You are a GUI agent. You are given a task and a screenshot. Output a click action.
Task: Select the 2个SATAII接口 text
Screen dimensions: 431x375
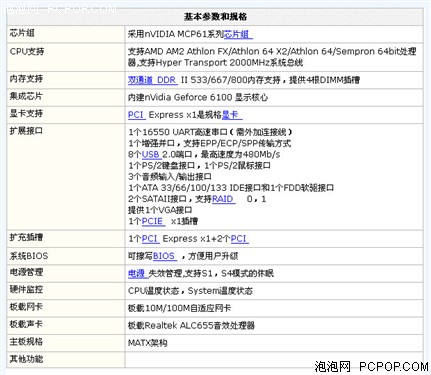(157, 199)
